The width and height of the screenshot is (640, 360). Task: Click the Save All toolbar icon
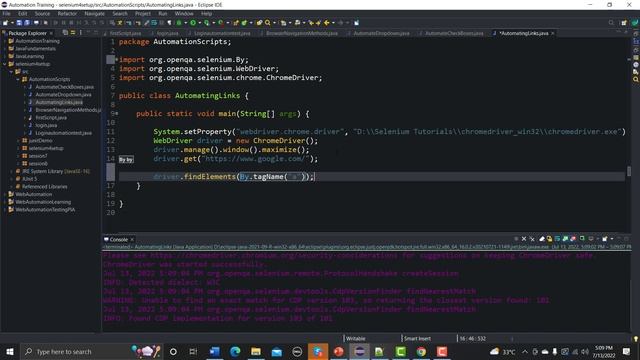pyautogui.click(x=27, y=23)
